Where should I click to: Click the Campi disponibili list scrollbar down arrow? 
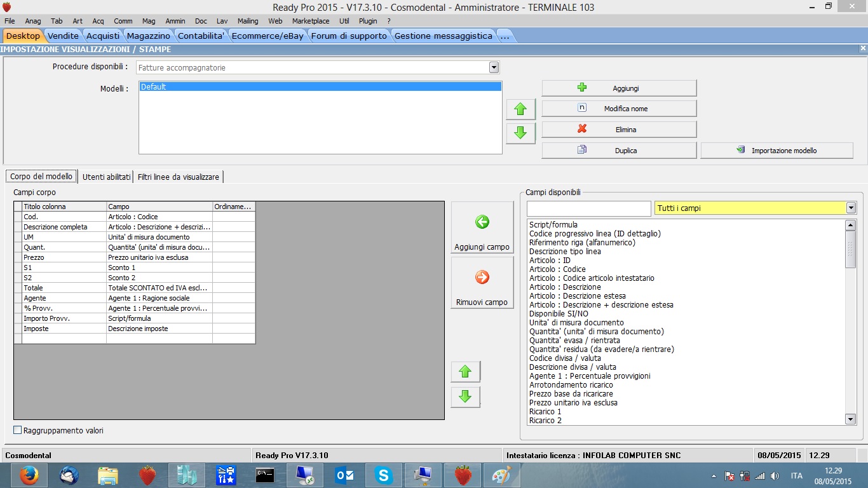(x=851, y=419)
